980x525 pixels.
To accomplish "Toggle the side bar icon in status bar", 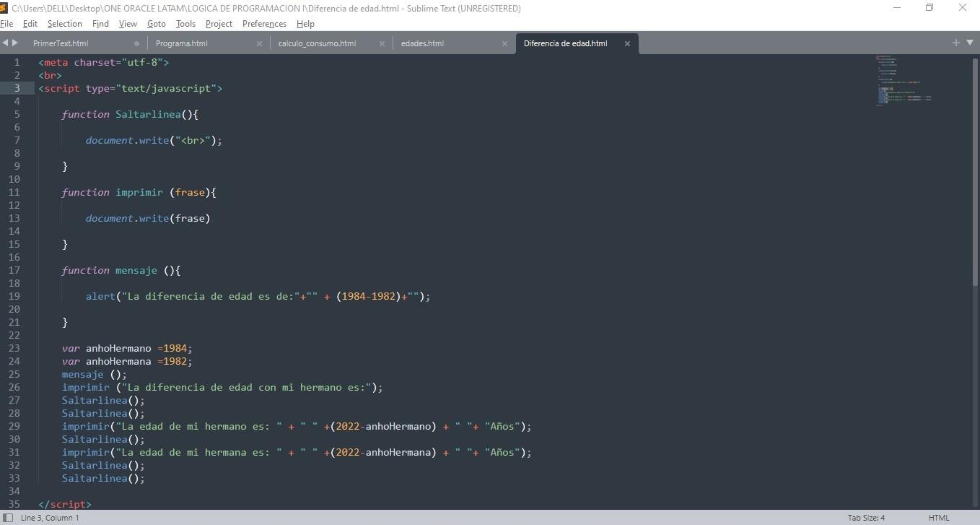I will [x=9, y=518].
